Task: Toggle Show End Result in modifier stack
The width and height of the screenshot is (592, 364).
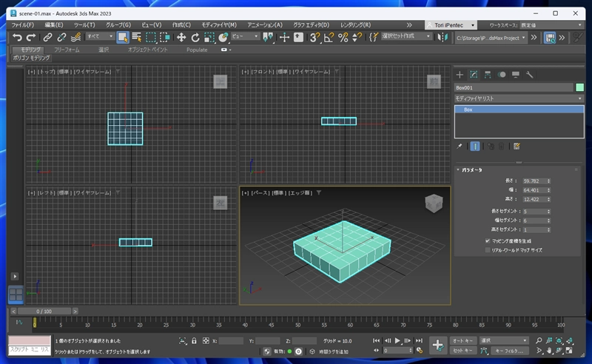Action: [x=475, y=146]
